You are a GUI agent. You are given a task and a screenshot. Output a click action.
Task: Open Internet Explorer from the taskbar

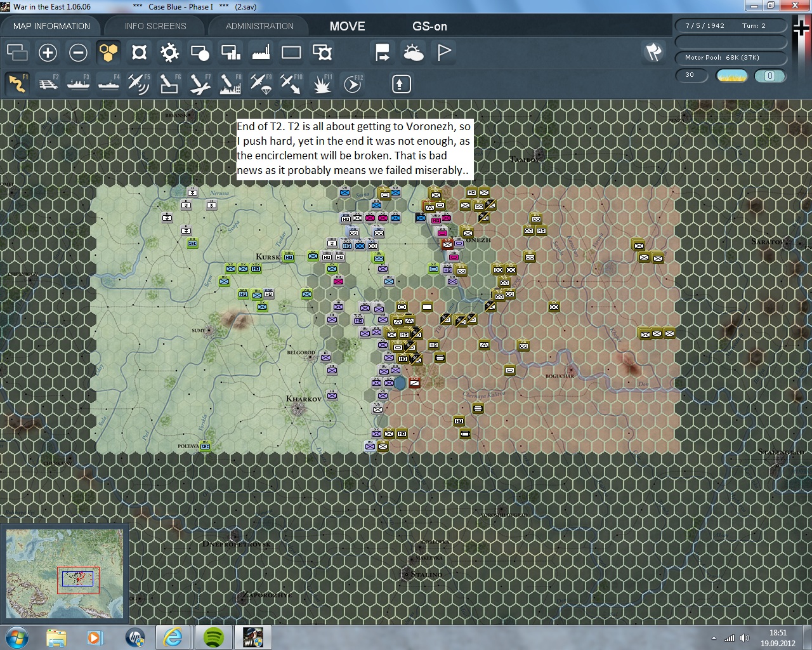click(173, 637)
